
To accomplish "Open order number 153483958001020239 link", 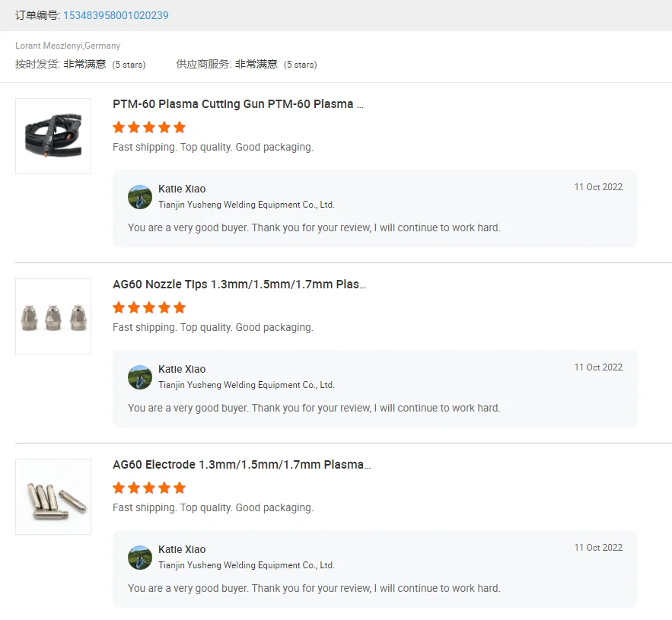I will [116, 15].
